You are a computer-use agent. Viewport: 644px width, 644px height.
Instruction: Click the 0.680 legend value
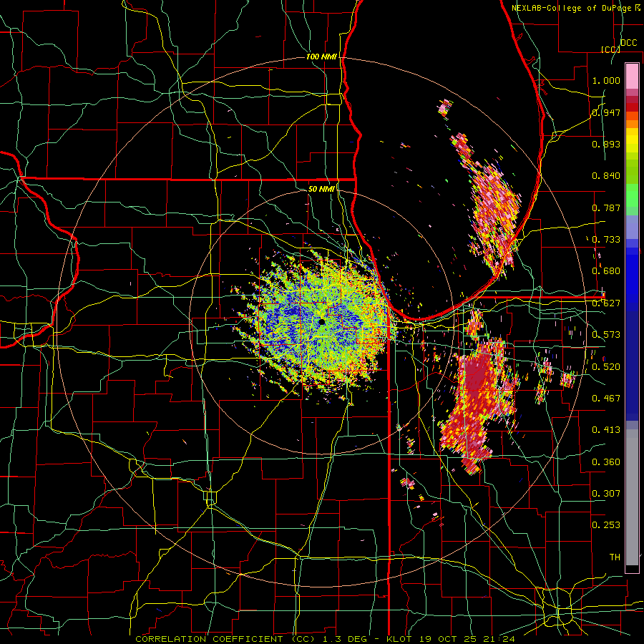coord(606,271)
